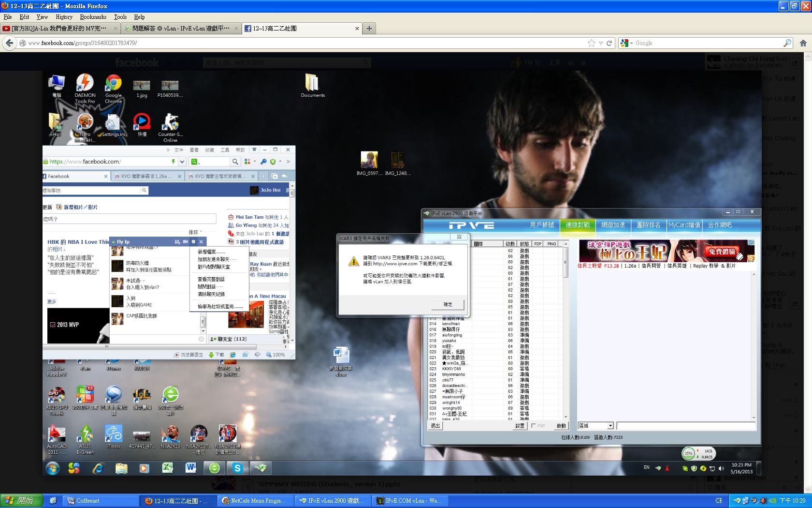The width and height of the screenshot is (812, 508).
Task: Click the reload page icon in address bar
Action: point(609,43)
